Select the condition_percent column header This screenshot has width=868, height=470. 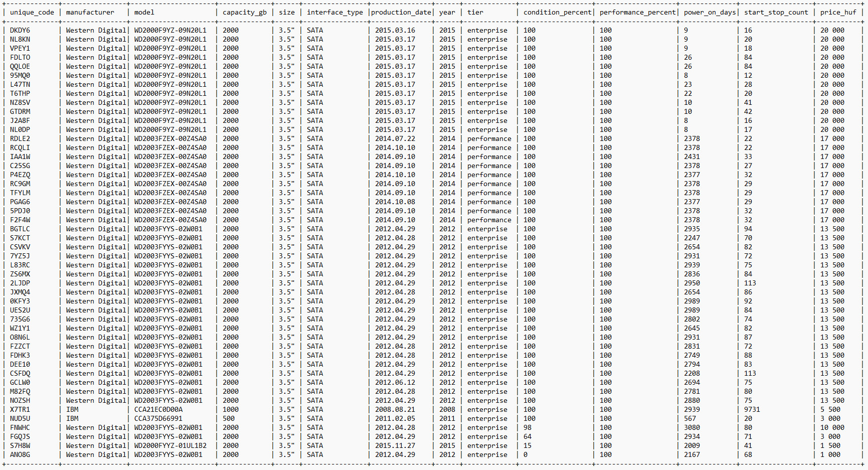point(558,12)
